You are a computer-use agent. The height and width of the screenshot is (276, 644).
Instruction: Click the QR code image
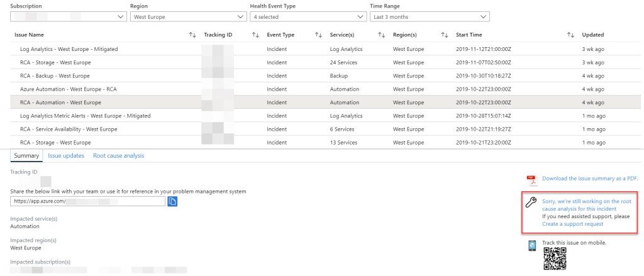555,257
